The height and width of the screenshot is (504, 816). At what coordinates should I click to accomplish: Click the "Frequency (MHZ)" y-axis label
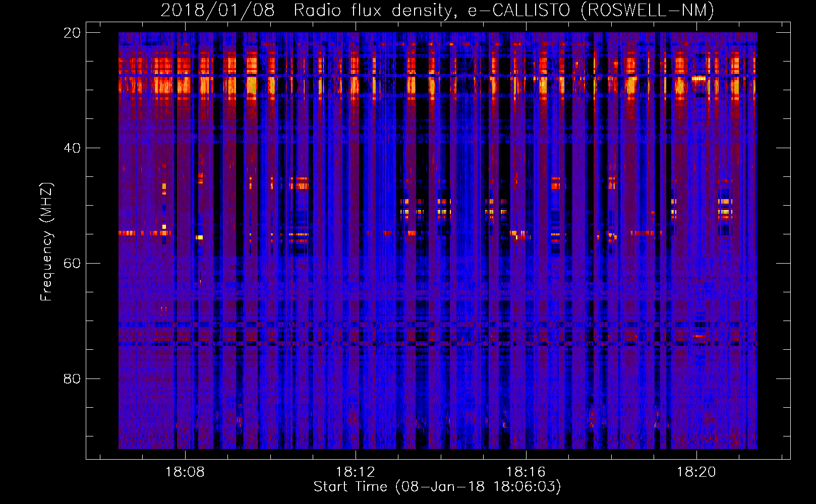[x=46, y=242]
